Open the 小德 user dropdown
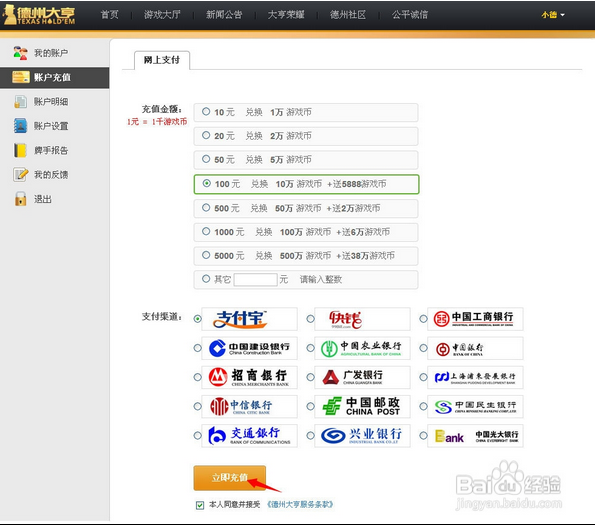This screenshot has width=595, height=525. point(553,15)
